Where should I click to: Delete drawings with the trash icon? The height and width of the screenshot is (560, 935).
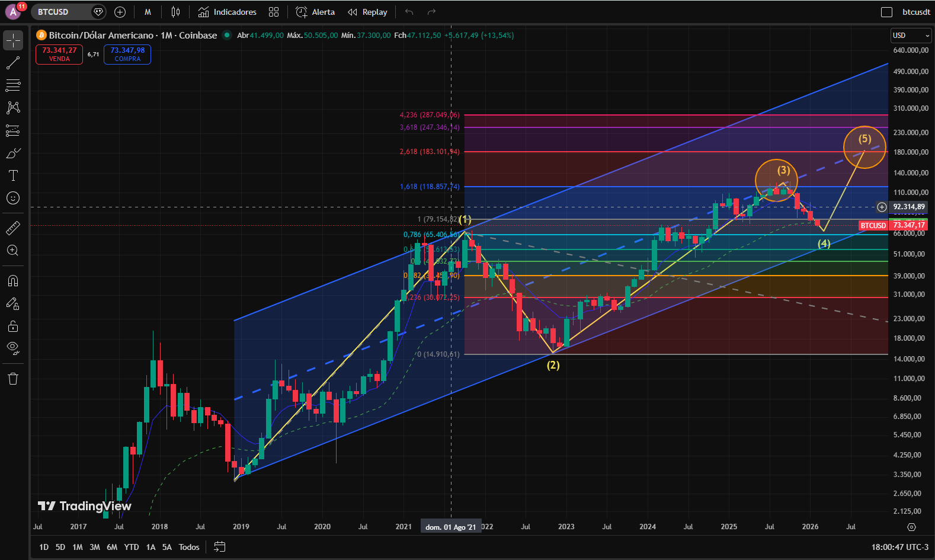[x=13, y=379]
